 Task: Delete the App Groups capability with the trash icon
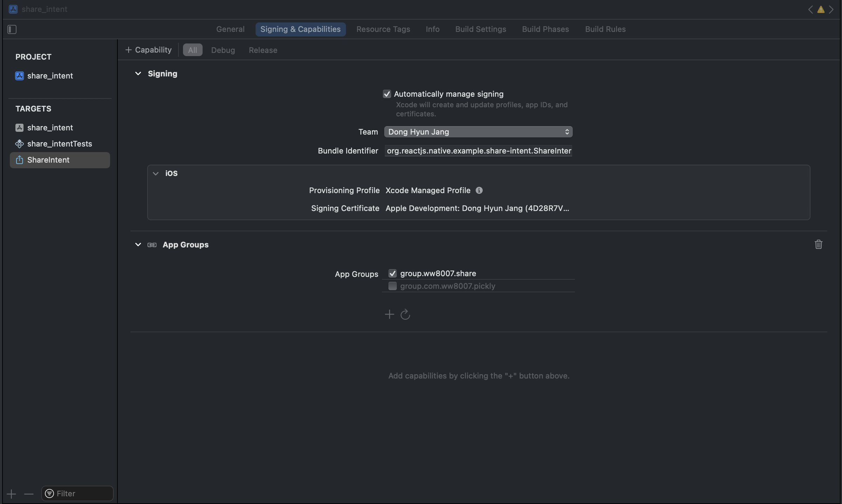coord(818,244)
